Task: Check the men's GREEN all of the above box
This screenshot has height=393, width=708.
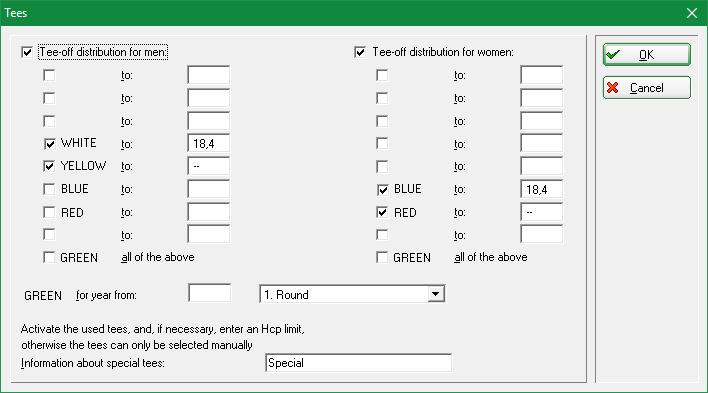Action: (x=49, y=257)
